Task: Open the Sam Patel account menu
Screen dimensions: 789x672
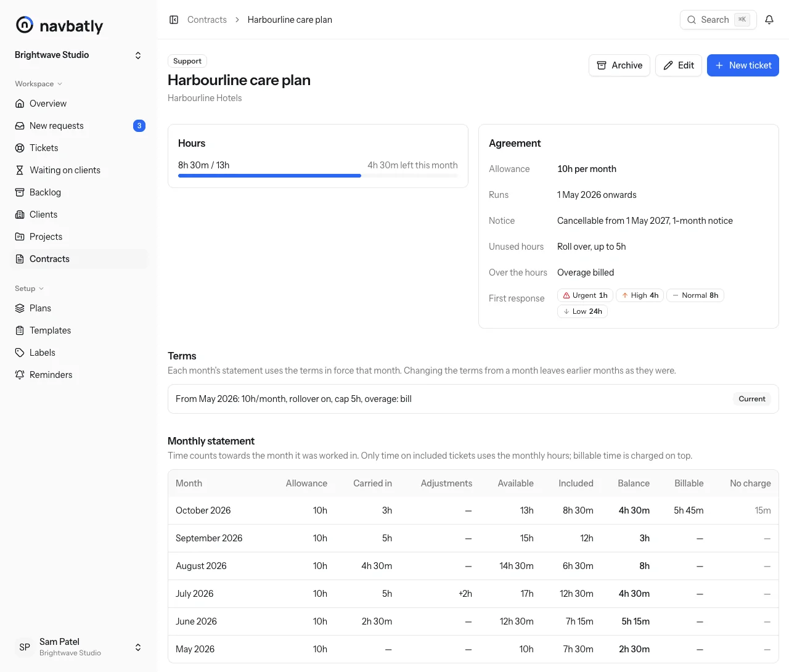Action: pos(79,647)
